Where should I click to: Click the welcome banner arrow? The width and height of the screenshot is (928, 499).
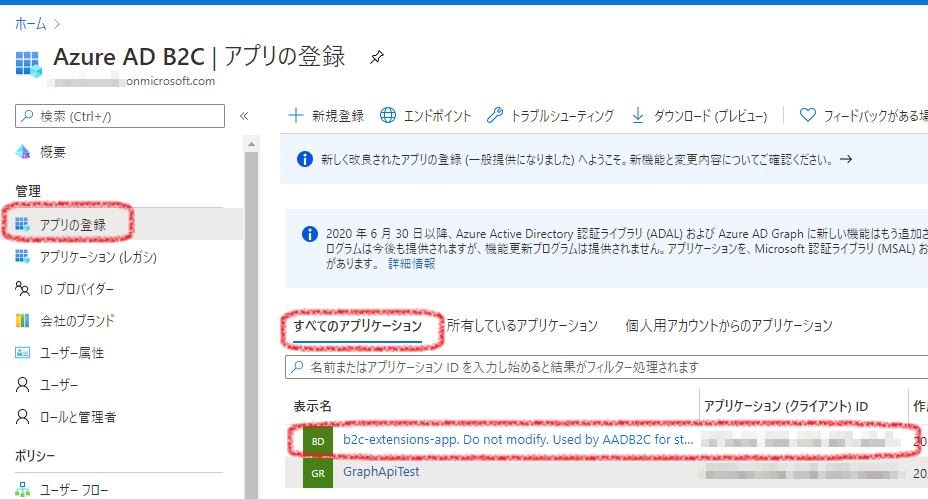846,159
